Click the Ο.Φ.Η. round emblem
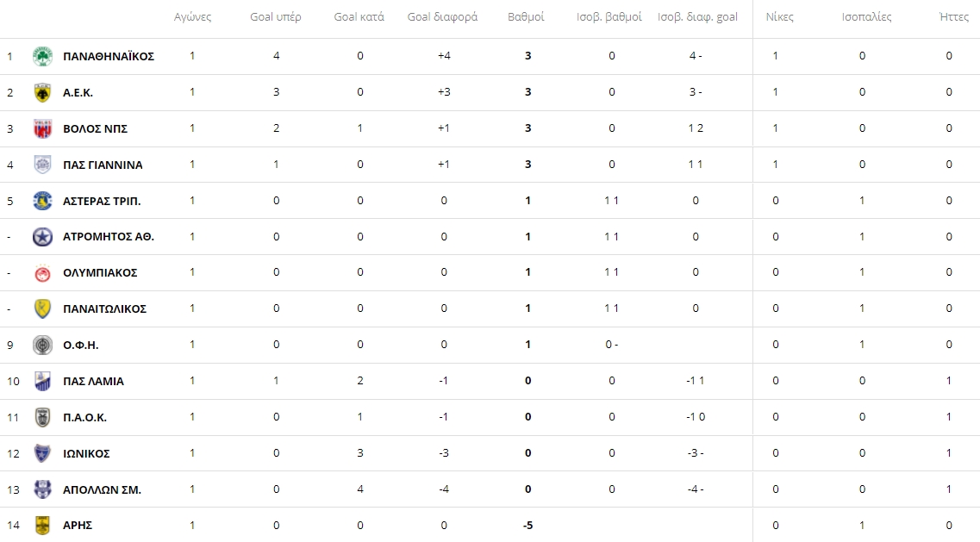 tap(42, 345)
